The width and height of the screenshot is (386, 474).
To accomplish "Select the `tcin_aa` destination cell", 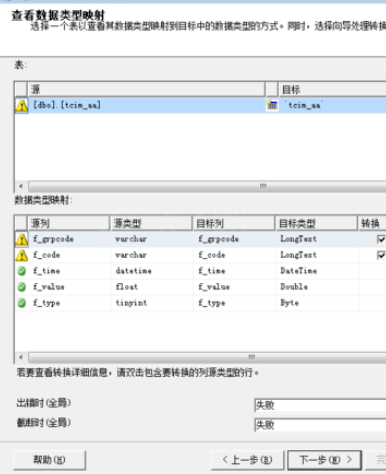I will point(332,105).
